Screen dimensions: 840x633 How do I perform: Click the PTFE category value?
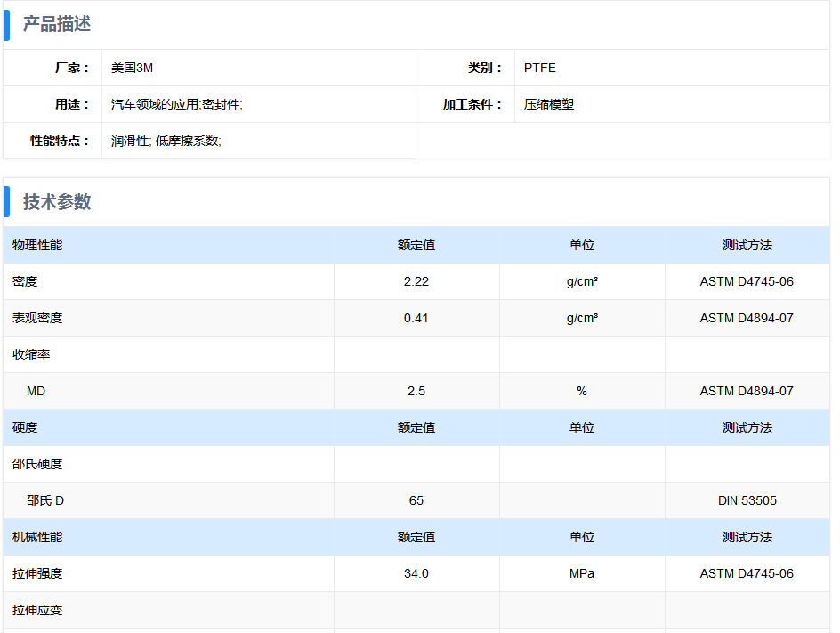point(539,68)
